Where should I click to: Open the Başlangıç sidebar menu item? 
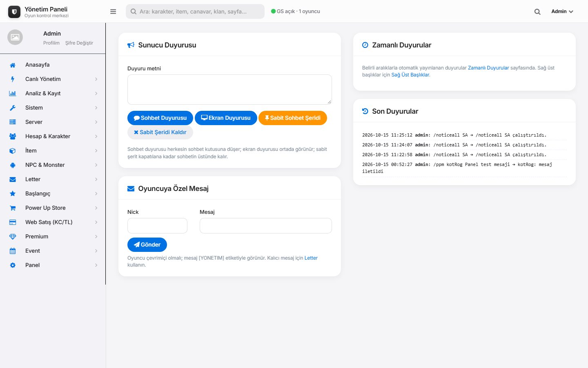(x=53, y=194)
